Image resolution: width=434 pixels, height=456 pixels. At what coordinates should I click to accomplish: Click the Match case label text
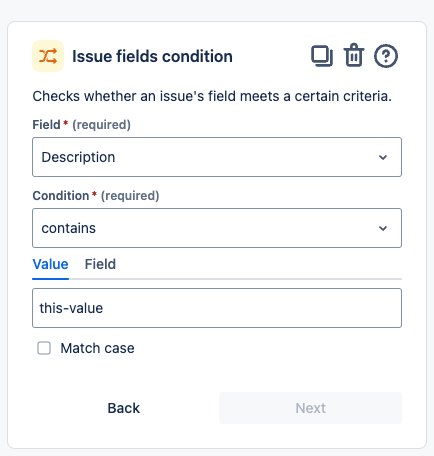(x=97, y=348)
